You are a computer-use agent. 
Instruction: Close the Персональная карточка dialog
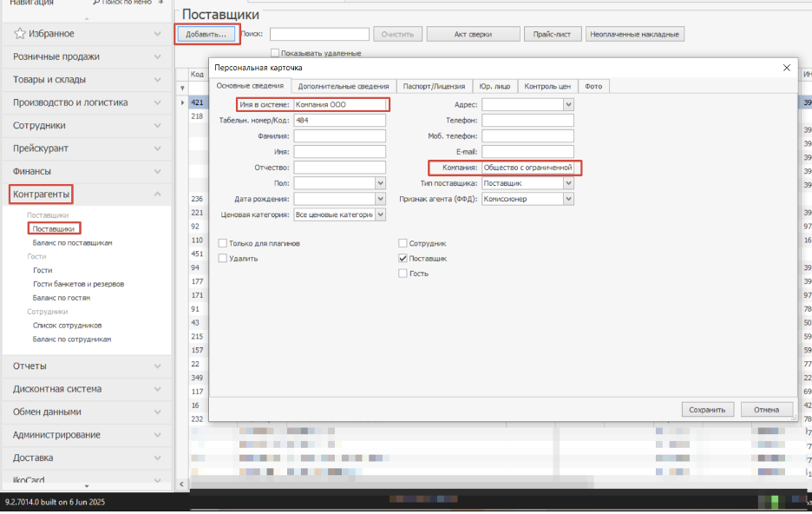click(x=787, y=68)
